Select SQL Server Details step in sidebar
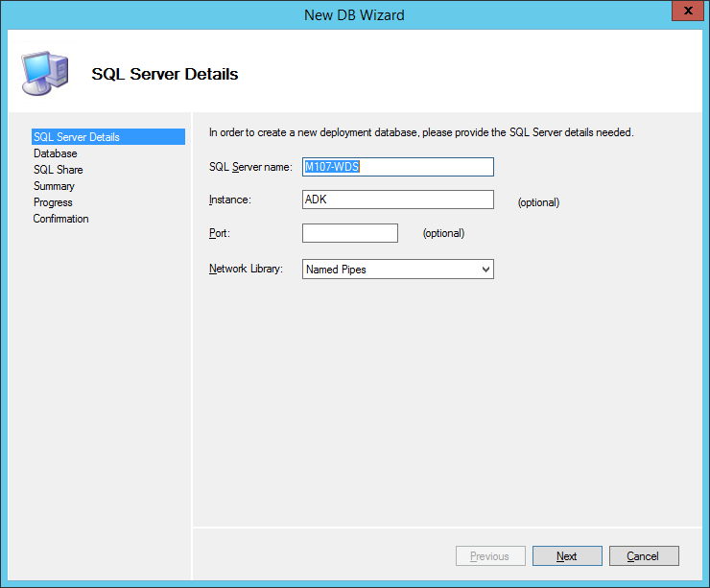 77,137
